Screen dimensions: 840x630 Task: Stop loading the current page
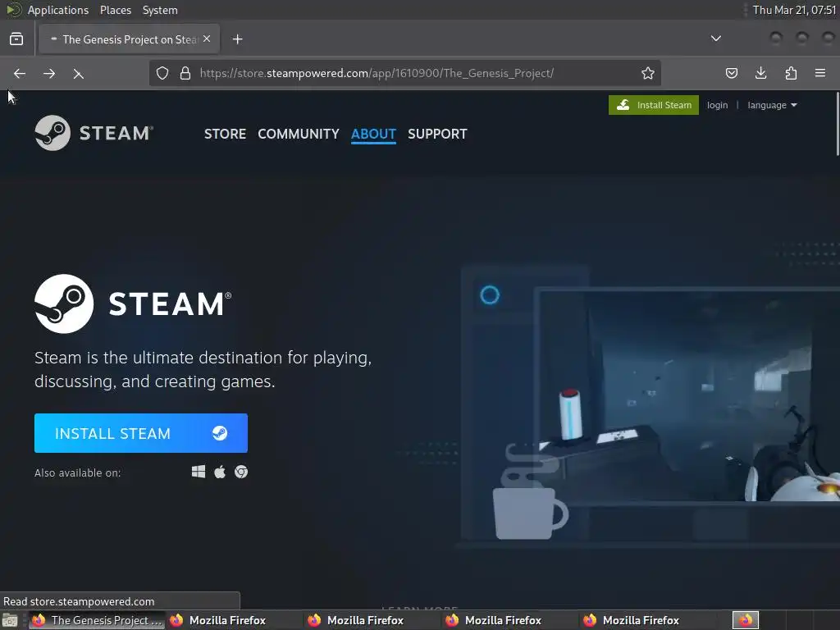(78, 73)
